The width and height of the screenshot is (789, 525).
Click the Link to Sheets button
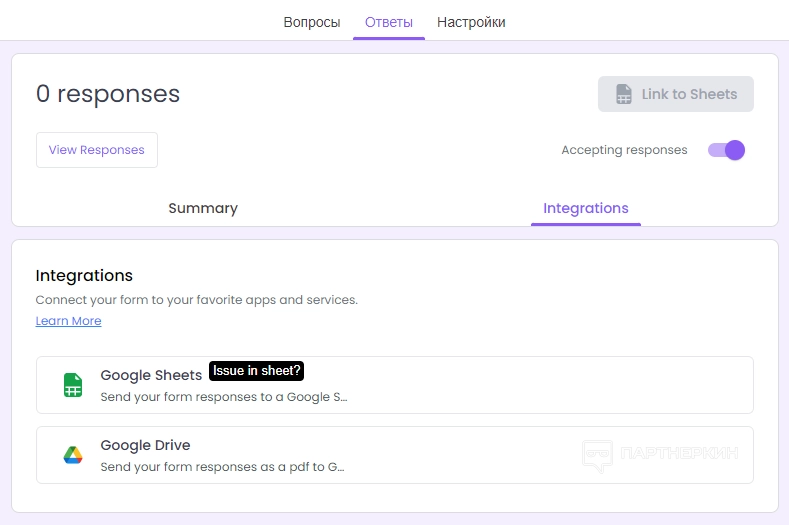(x=676, y=94)
